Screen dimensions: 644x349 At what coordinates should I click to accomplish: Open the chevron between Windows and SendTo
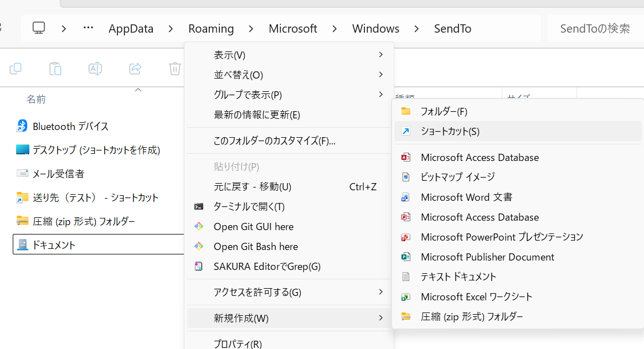click(417, 29)
